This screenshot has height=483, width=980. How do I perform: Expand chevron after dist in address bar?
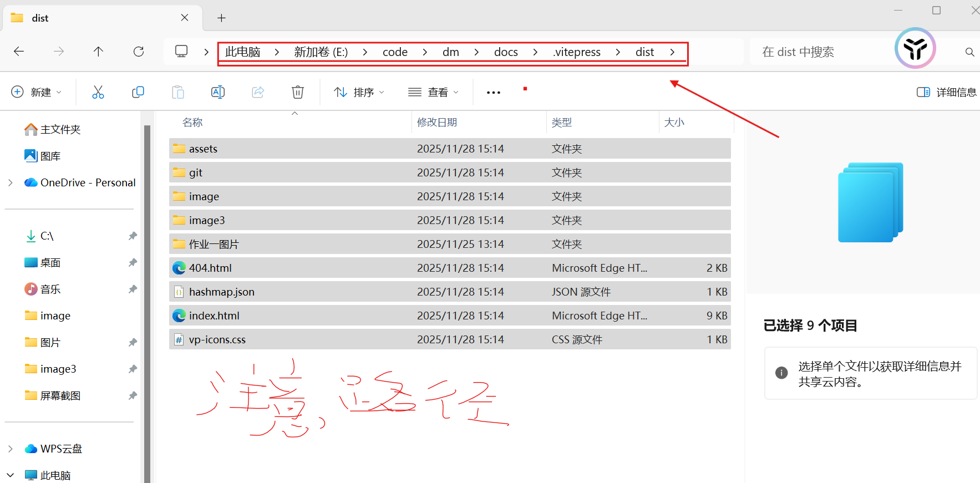672,52
